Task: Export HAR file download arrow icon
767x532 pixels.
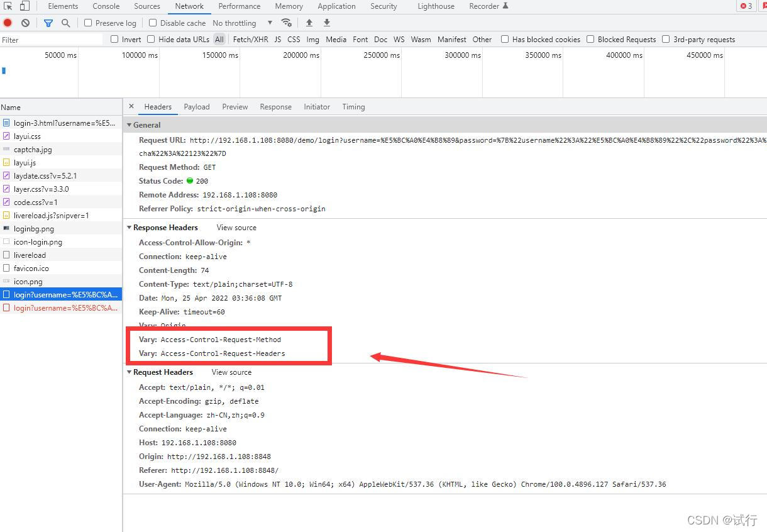Action: 327,23
